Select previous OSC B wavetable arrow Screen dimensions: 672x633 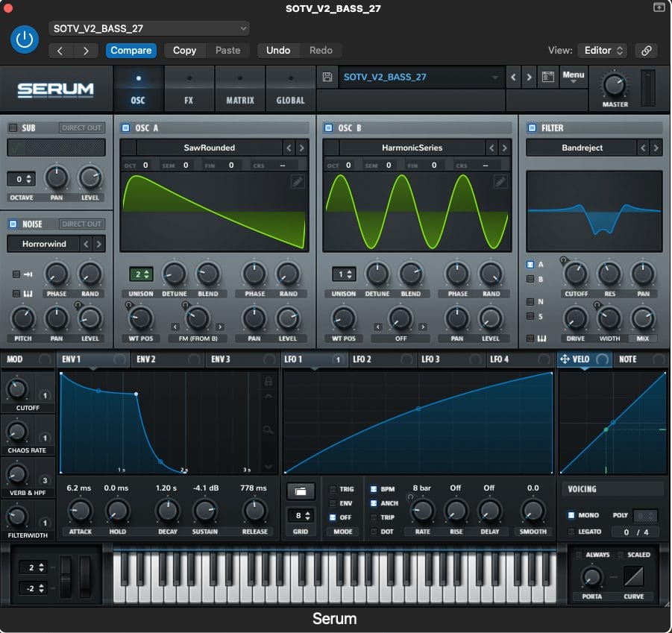point(492,148)
